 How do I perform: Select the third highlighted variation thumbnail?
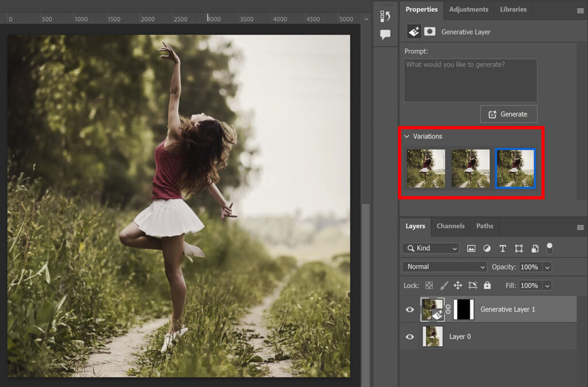(515, 168)
